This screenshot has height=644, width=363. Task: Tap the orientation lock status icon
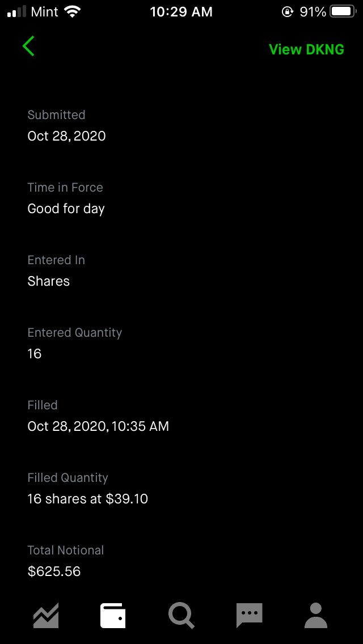pyautogui.click(x=287, y=12)
